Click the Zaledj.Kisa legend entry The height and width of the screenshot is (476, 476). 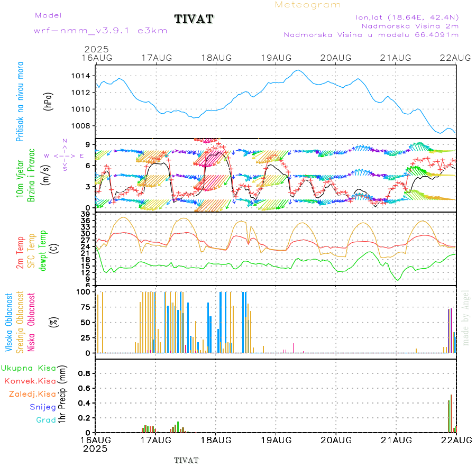(32, 394)
